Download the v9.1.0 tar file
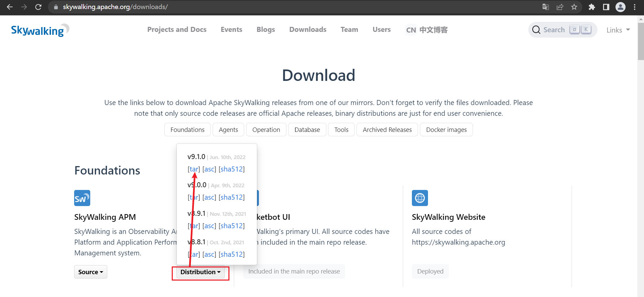The image size is (644, 297). pos(194,169)
